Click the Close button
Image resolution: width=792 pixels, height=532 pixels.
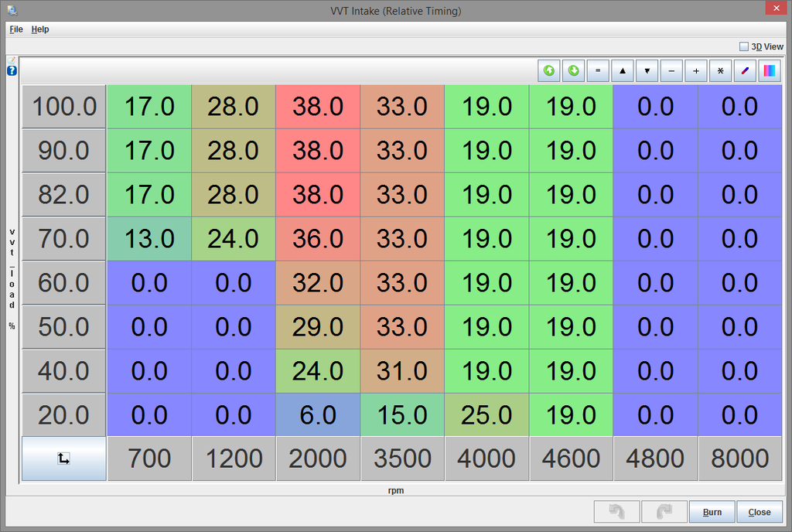(760, 512)
